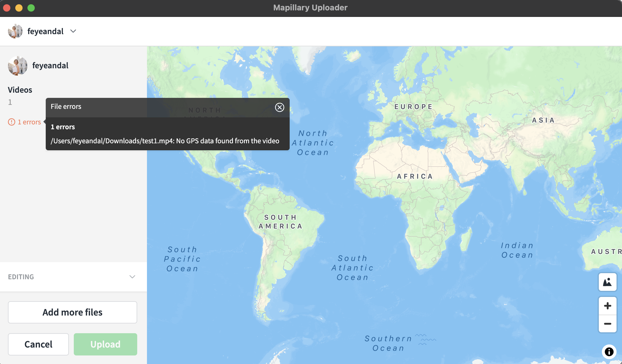Image resolution: width=622 pixels, height=364 pixels.
Task: Open the 1 errors link
Action: (29, 122)
